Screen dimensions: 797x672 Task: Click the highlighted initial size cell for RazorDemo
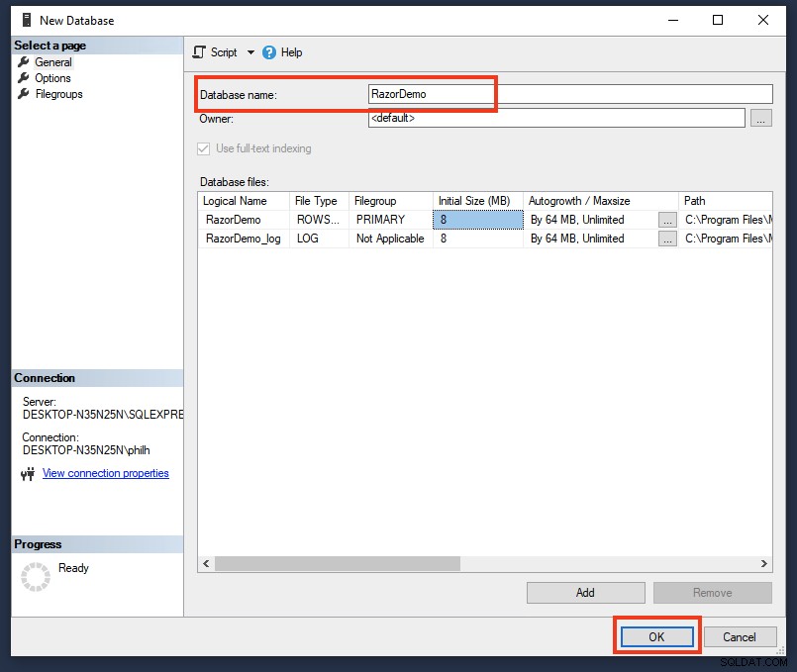(x=478, y=220)
